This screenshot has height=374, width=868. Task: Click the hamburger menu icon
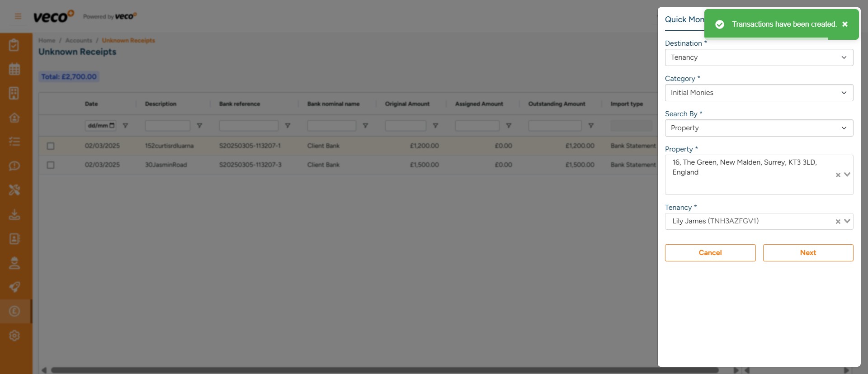pos(18,16)
